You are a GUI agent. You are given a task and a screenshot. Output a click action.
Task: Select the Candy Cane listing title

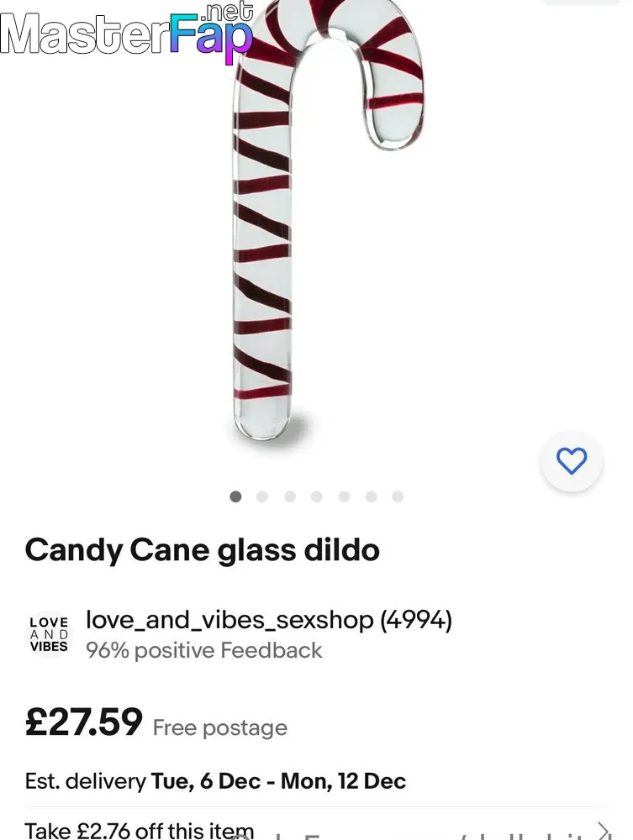tap(202, 551)
